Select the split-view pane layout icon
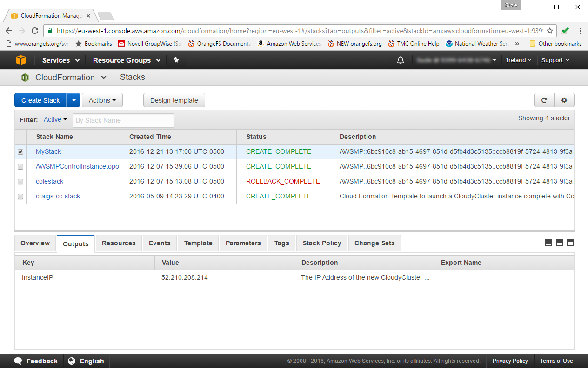Viewport: 588px width, 368px height. pos(559,243)
